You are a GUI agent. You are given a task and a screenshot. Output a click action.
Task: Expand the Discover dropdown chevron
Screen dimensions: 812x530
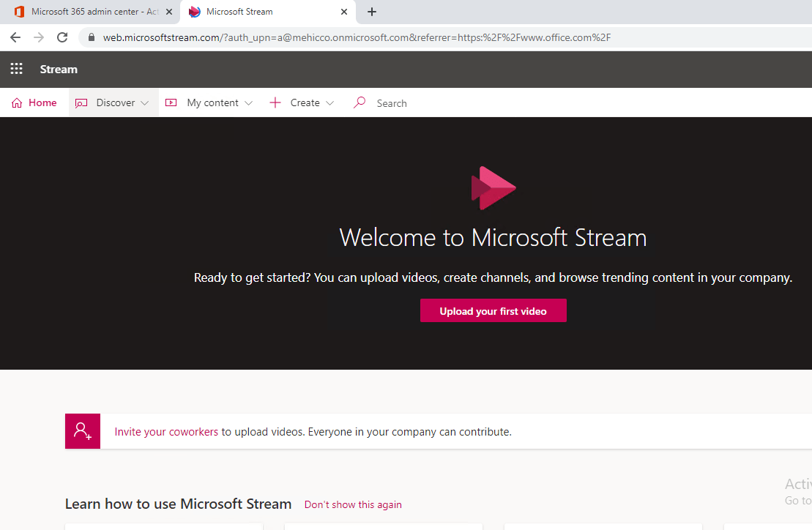(145, 103)
